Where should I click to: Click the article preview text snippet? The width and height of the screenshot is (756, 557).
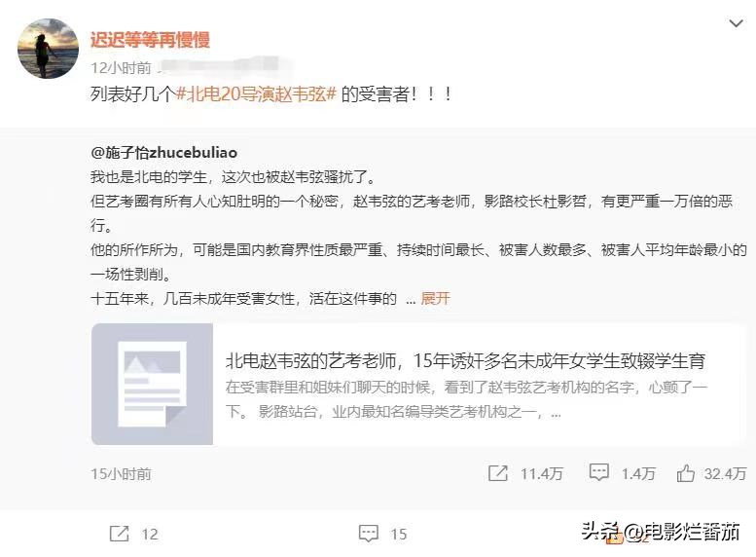point(466,399)
